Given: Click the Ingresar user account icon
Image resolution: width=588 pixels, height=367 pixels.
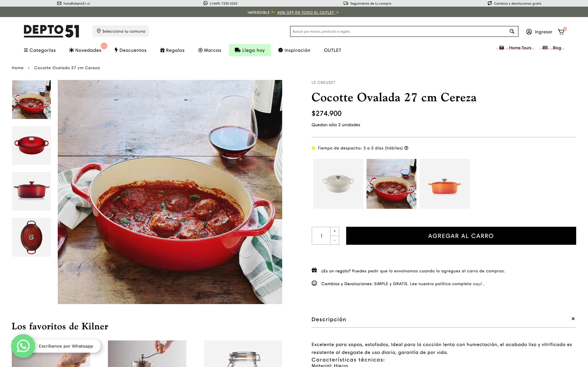Looking at the screenshot, I should (x=529, y=32).
